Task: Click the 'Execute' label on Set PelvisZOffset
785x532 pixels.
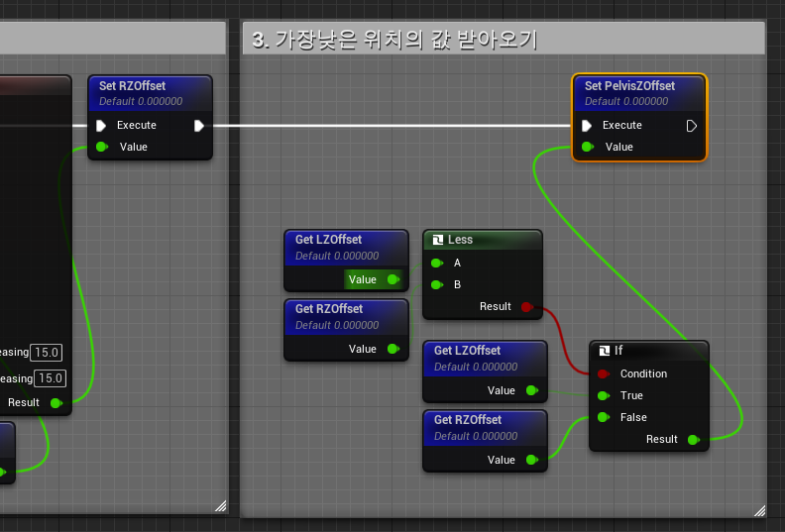Action: (x=621, y=125)
